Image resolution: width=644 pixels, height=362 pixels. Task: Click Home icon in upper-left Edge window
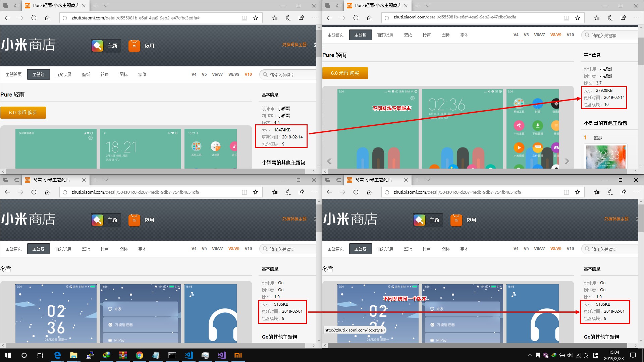(x=47, y=18)
